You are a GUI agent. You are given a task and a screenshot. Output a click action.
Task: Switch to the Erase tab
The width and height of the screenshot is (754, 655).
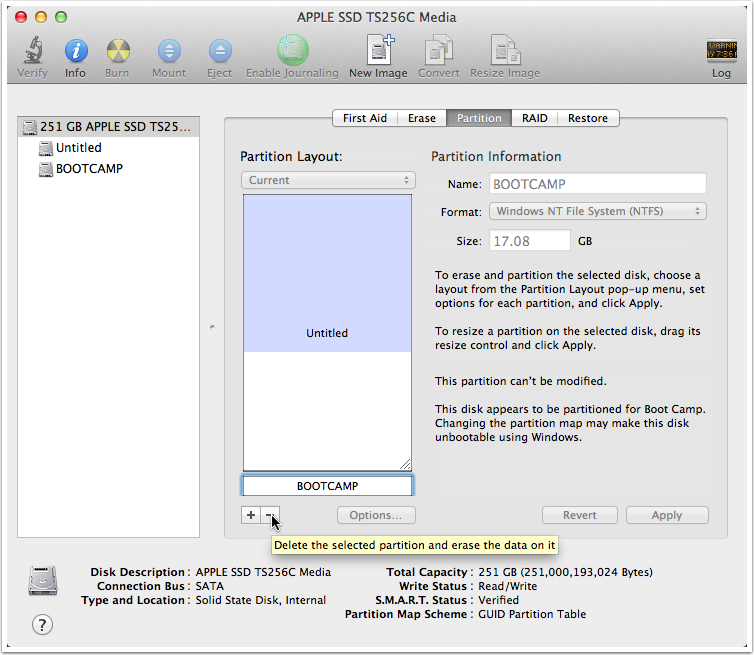422,118
